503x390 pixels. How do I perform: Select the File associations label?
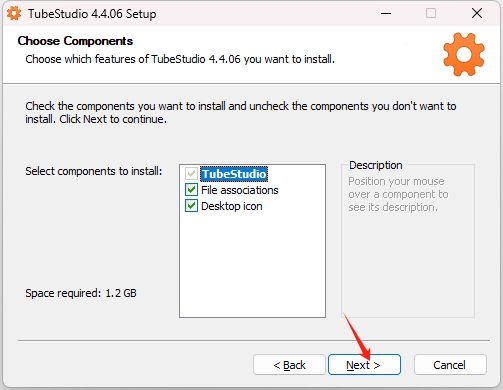coord(240,190)
